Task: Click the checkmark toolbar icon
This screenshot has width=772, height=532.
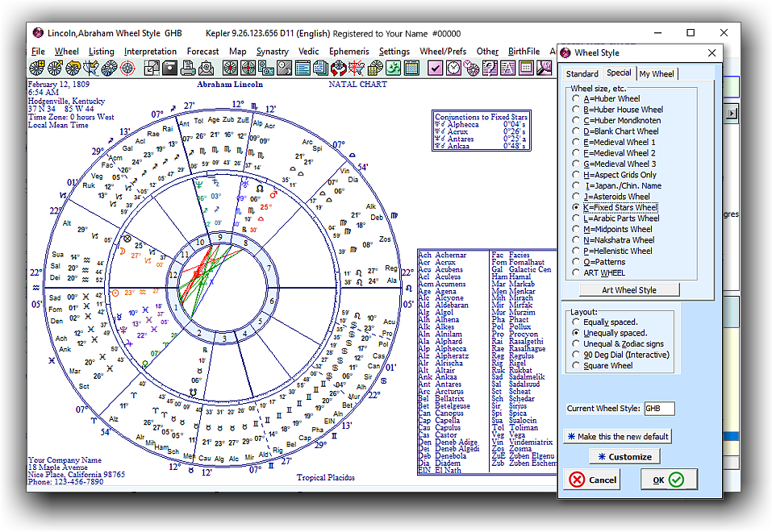Action: point(436,68)
